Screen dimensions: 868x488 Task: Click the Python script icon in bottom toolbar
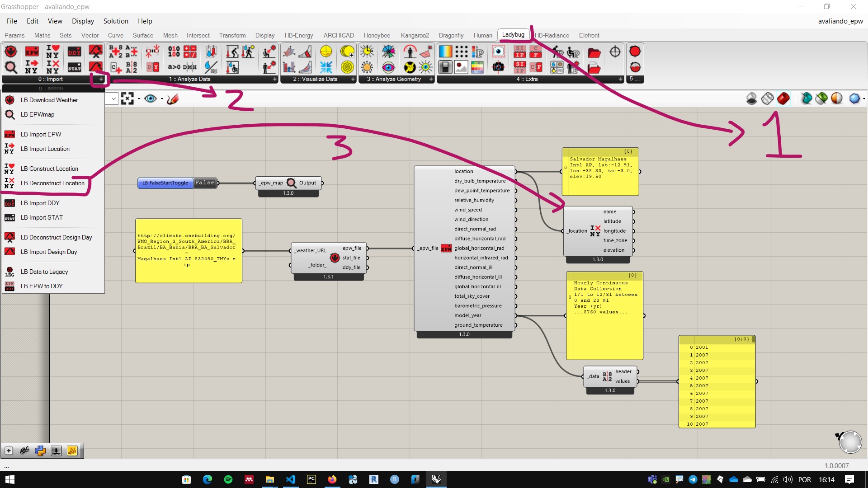[41, 450]
